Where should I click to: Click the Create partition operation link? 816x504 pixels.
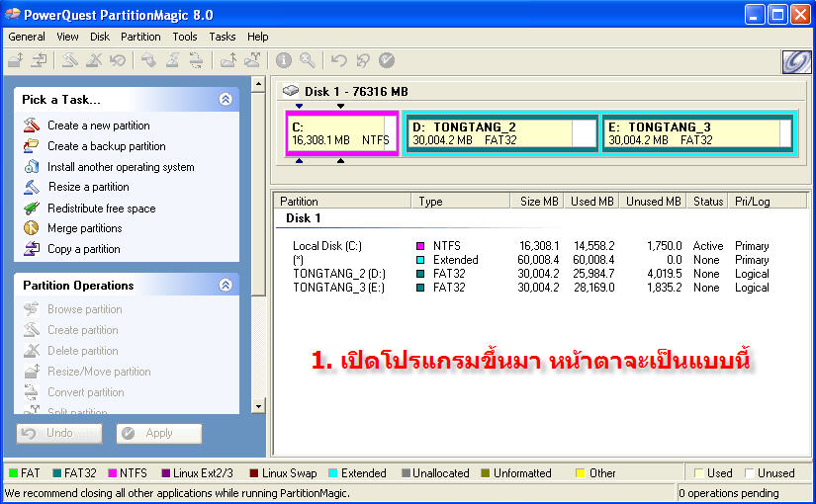point(83,330)
